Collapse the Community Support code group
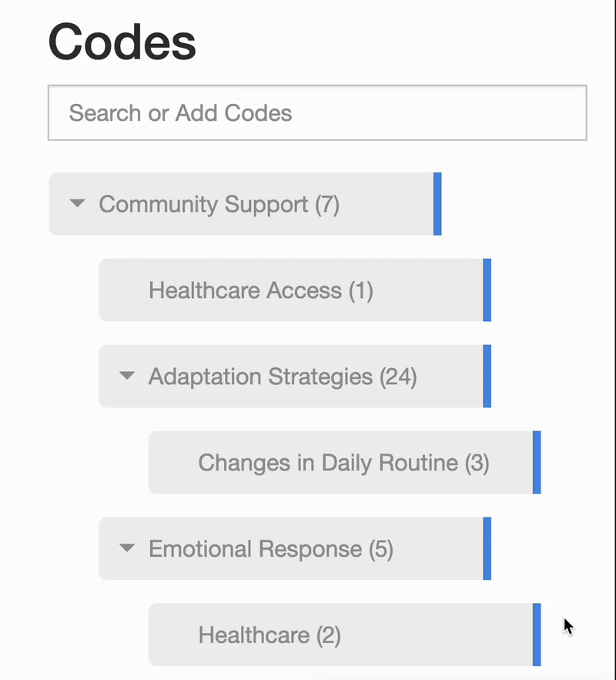 click(78, 203)
